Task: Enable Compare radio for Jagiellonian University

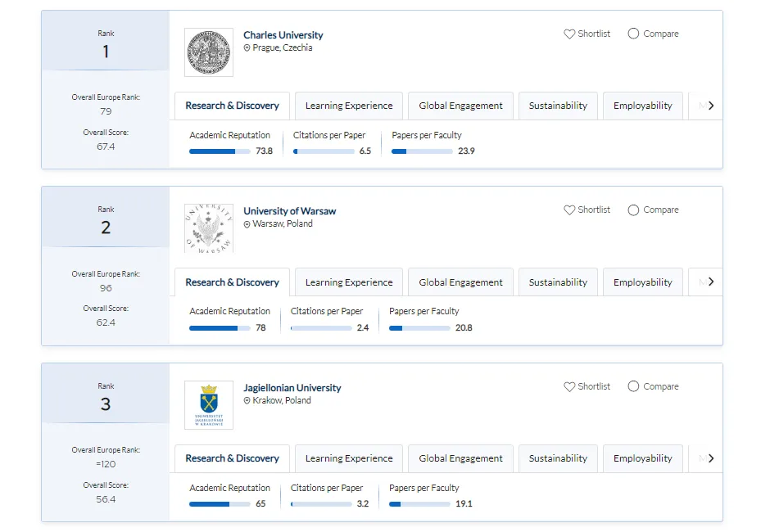Action: coord(633,386)
